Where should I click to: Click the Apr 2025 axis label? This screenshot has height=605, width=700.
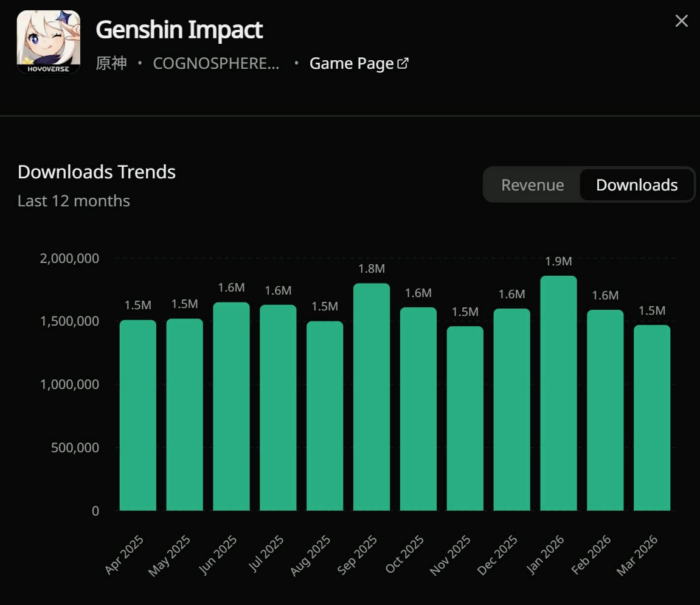pyautogui.click(x=124, y=554)
